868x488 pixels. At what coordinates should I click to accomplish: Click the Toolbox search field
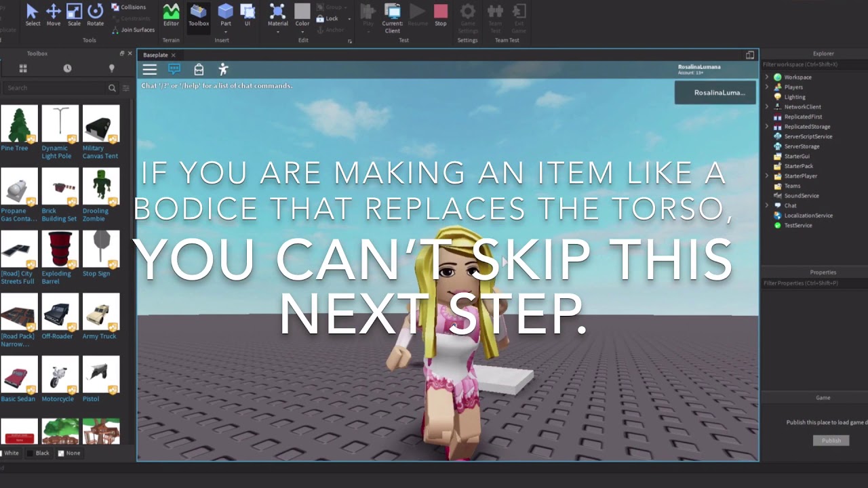point(54,88)
